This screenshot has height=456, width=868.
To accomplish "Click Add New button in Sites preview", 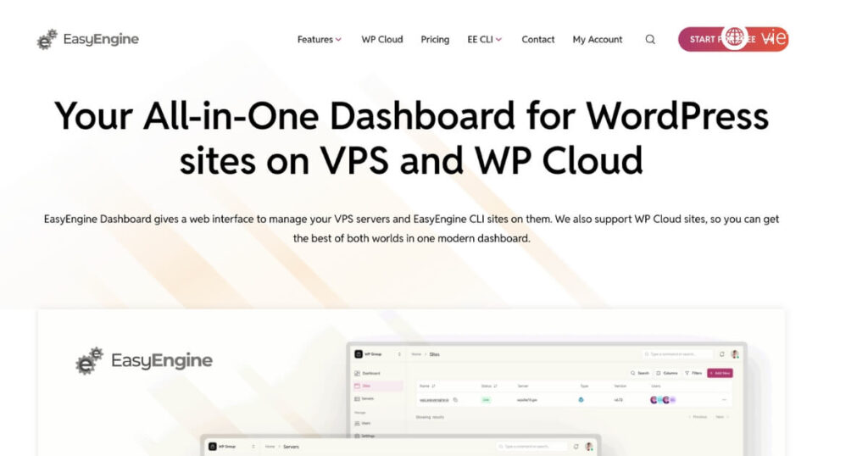I will 720,373.
